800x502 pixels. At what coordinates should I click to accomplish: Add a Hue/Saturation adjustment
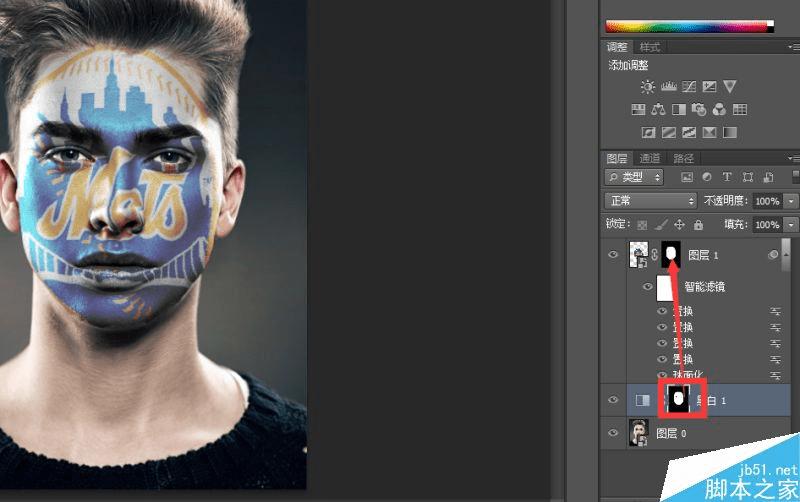coord(638,109)
